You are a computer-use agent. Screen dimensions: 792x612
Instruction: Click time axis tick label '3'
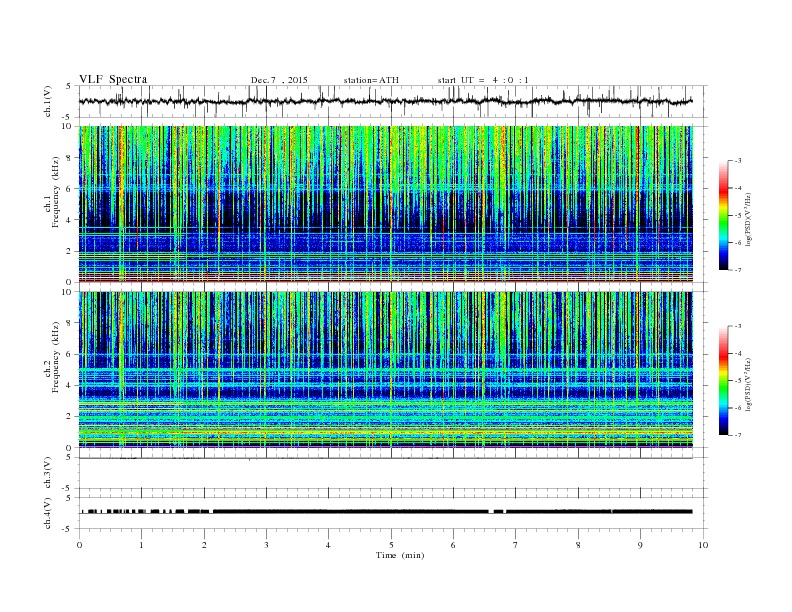[x=266, y=545]
